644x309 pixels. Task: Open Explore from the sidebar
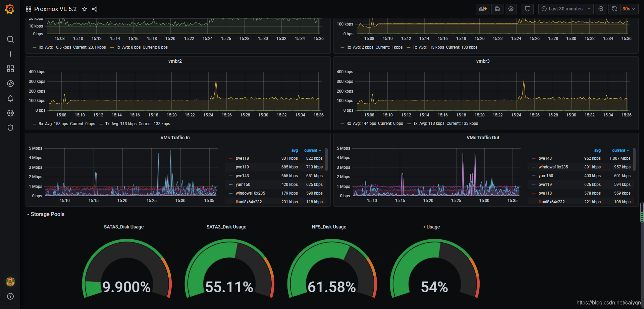point(10,84)
